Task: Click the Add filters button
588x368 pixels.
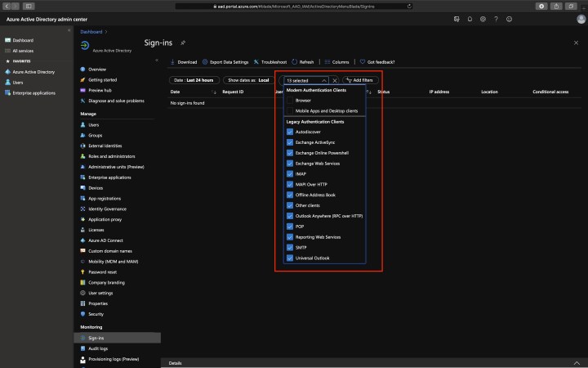Action: click(359, 80)
